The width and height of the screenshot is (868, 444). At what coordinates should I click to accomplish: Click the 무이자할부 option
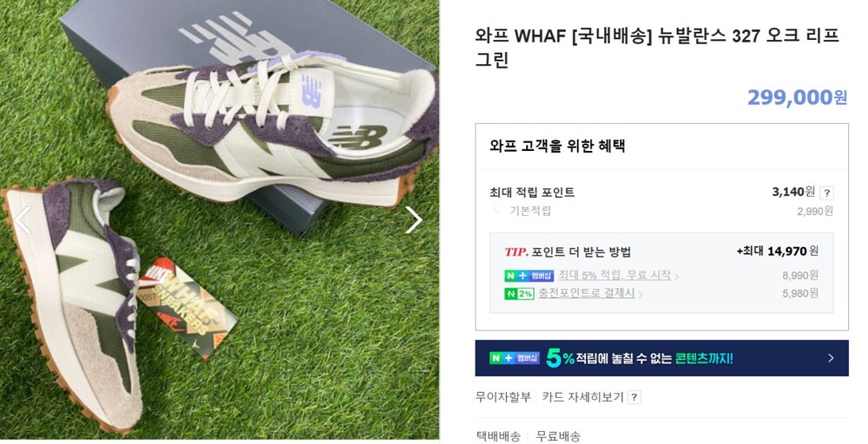pyautogui.click(x=503, y=397)
